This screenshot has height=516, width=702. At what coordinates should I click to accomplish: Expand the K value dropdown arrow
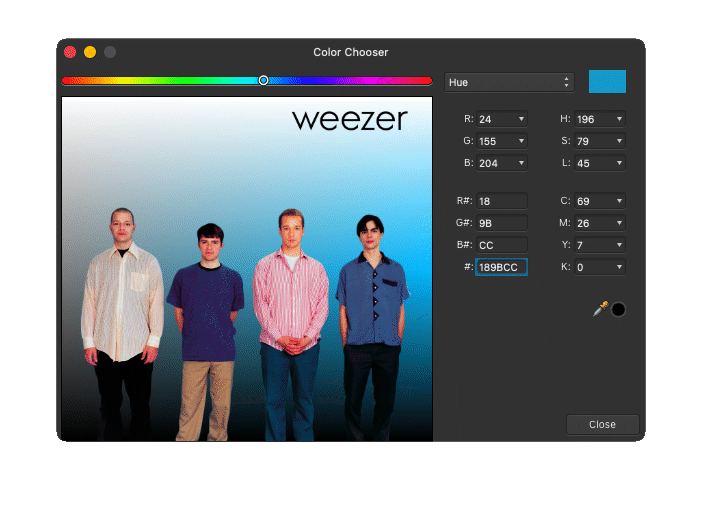point(619,267)
